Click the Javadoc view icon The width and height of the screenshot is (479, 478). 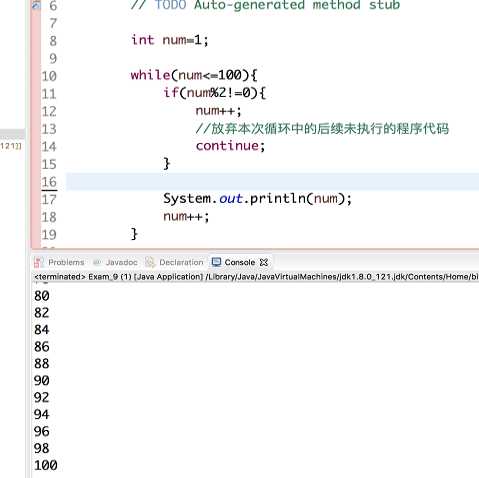coord(97,263)
